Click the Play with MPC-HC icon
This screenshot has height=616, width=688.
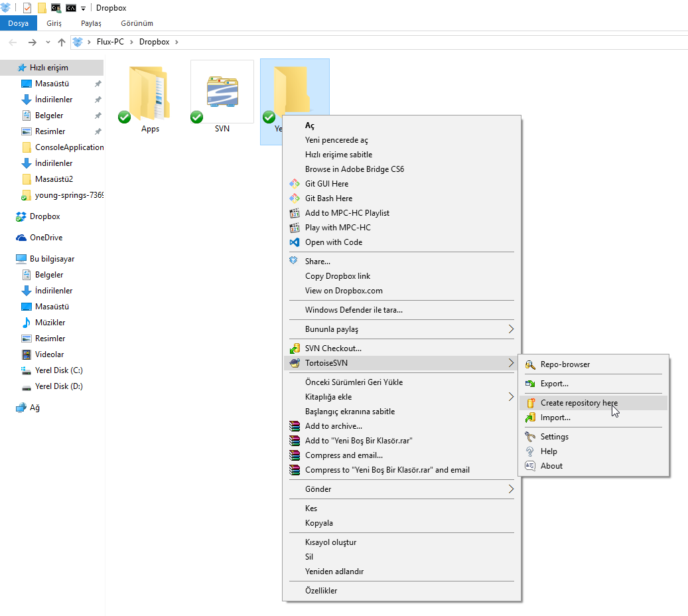coord(295,228)
